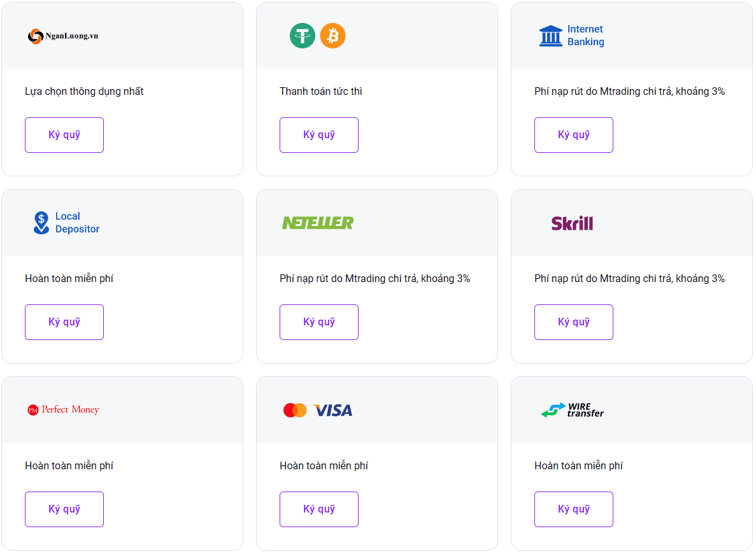
Task: Click the Internet Banking building icon
Action: click(x=551, y=36)
